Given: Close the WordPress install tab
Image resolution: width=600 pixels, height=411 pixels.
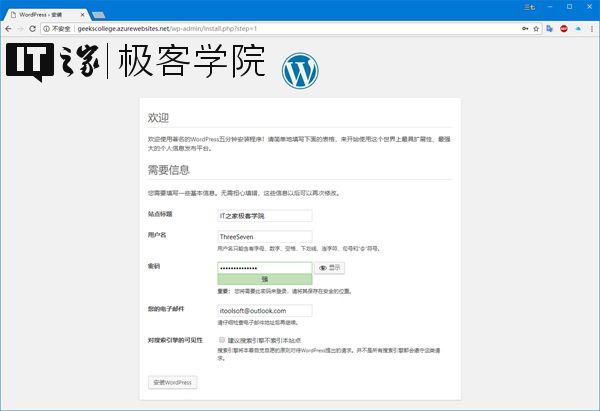Looking at the screenshot, I should (x=82, y=15).
